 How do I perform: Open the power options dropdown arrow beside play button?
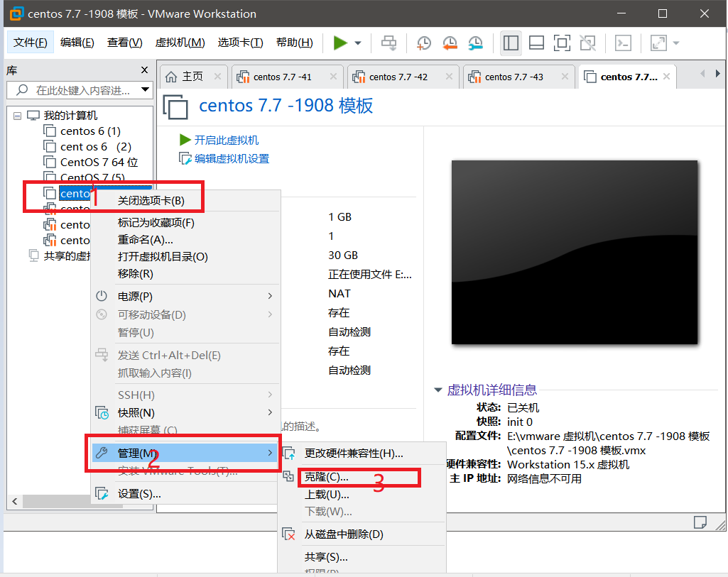358,43
